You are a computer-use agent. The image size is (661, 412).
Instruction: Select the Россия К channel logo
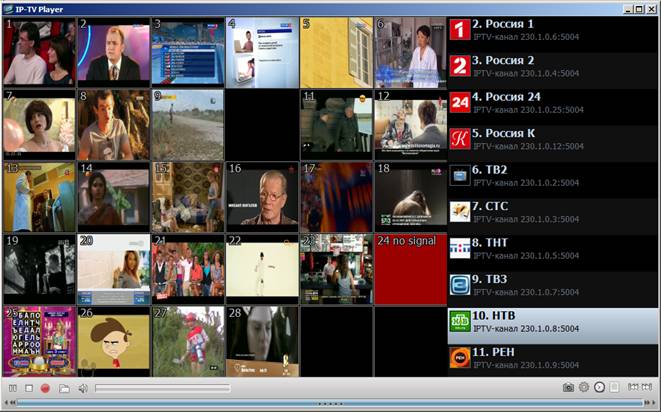tap(459, 139)
